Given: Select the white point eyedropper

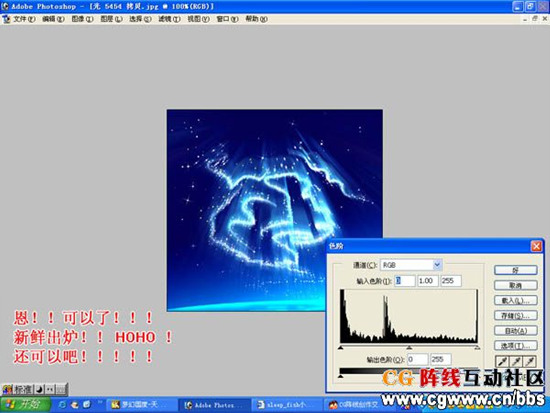Looking at the screenshot, I should [530, 361].
